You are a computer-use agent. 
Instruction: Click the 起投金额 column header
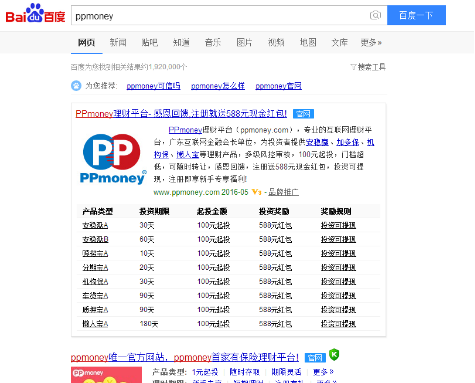coord(212,211)
